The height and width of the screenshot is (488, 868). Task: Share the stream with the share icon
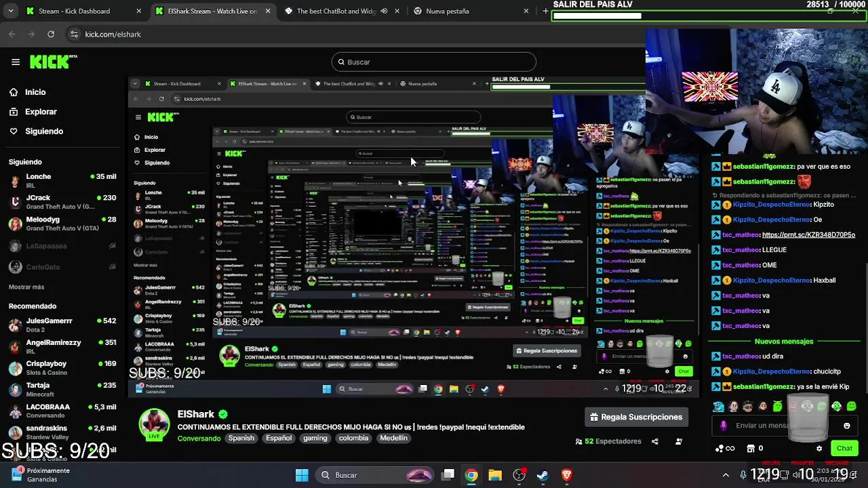(655, 441)
